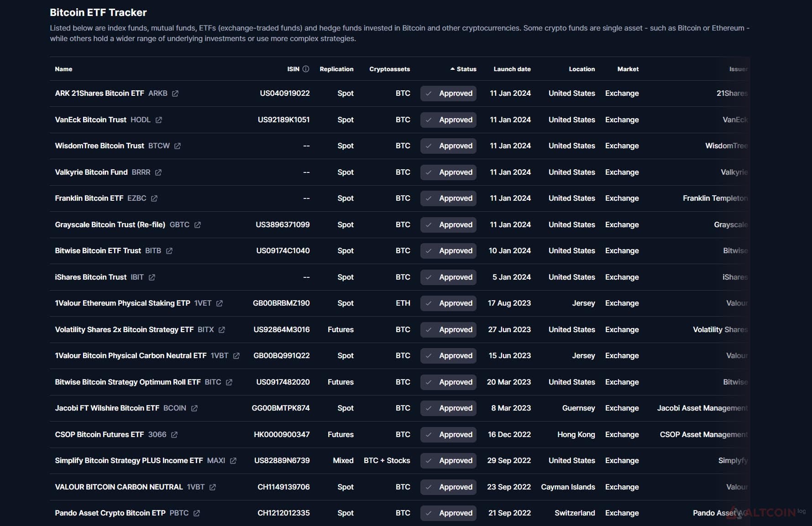Open external link icon for Simplify MAXI
Image resolution: width=812 pixels, height=526 pixels.
click(x=233, y=461)
